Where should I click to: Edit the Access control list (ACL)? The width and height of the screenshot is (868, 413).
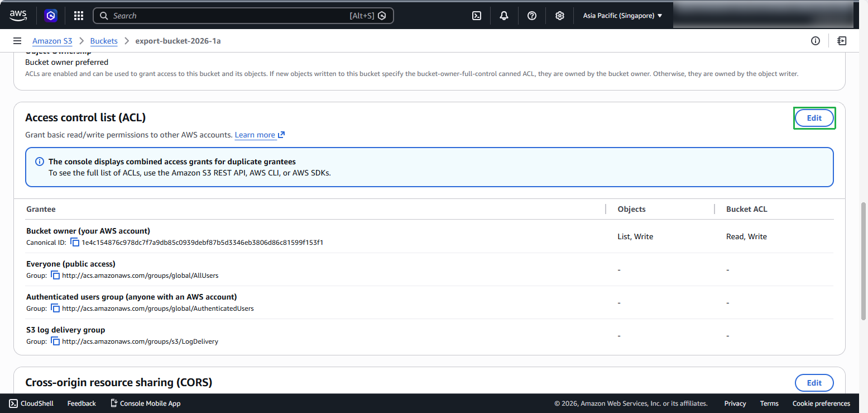point(814,118)
